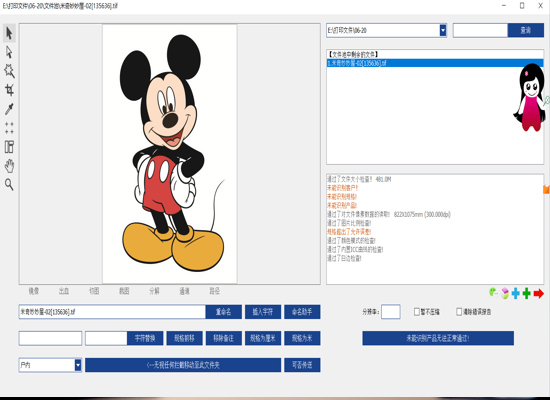Screen dimensions: 550x400
Task: Click the orange log line 未能识别产品!
Action: (342, 206)
